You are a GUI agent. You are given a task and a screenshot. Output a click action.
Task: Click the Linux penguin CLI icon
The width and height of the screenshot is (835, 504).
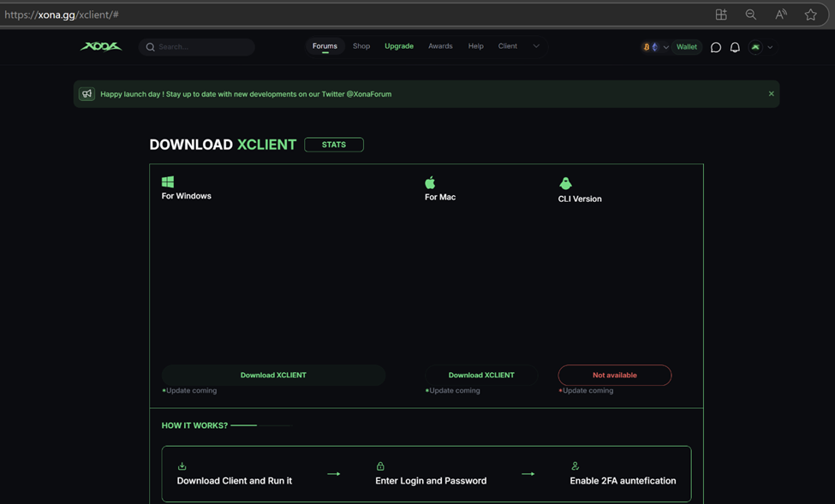click(565, 184)
